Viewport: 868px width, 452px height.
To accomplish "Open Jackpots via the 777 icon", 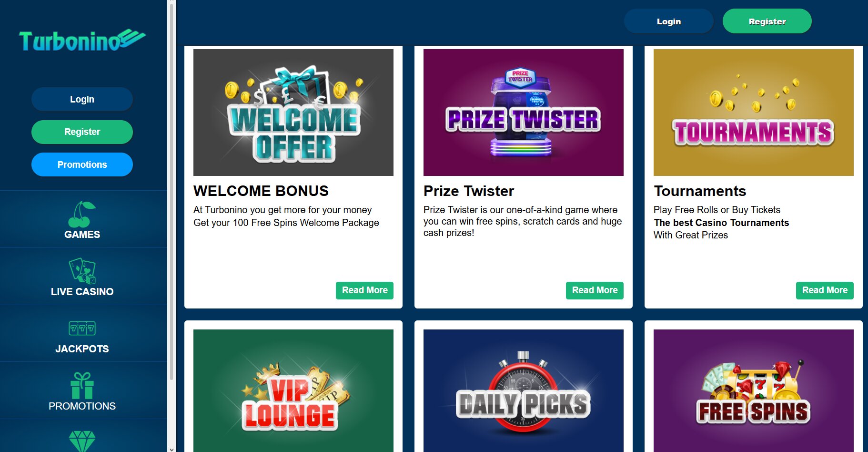I will pos(82,328).
